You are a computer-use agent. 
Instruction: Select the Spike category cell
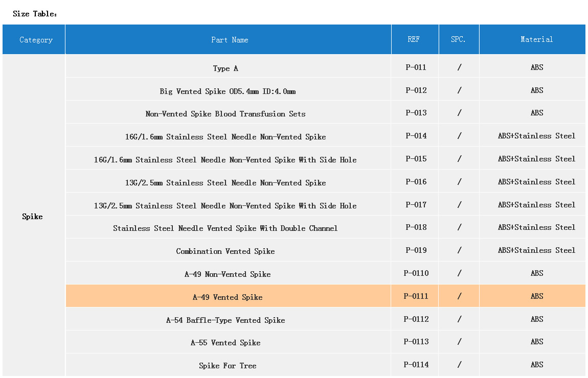(32, 217)
